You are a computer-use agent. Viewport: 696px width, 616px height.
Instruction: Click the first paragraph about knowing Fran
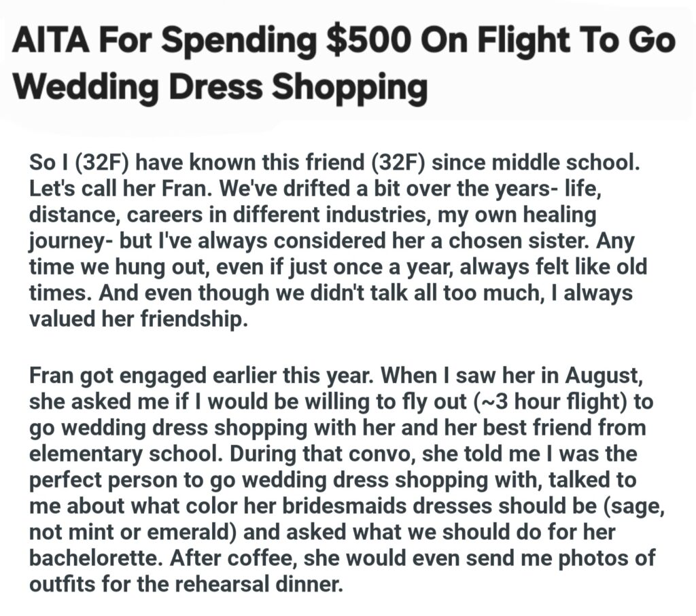pos(333,242)
